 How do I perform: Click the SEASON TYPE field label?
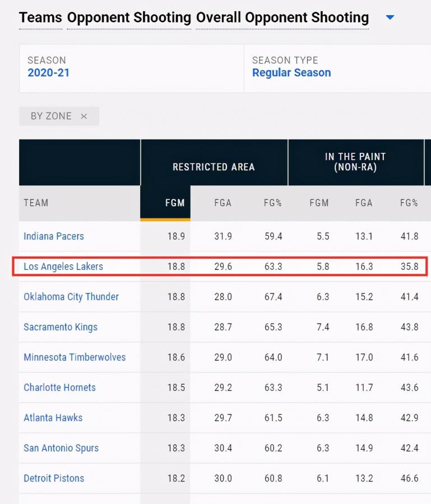click(285, 60)
